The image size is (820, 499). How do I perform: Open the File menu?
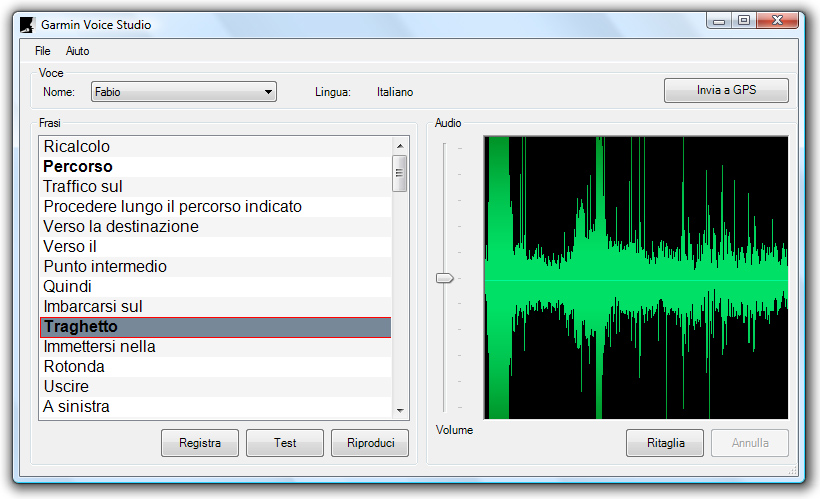point(42,51)
